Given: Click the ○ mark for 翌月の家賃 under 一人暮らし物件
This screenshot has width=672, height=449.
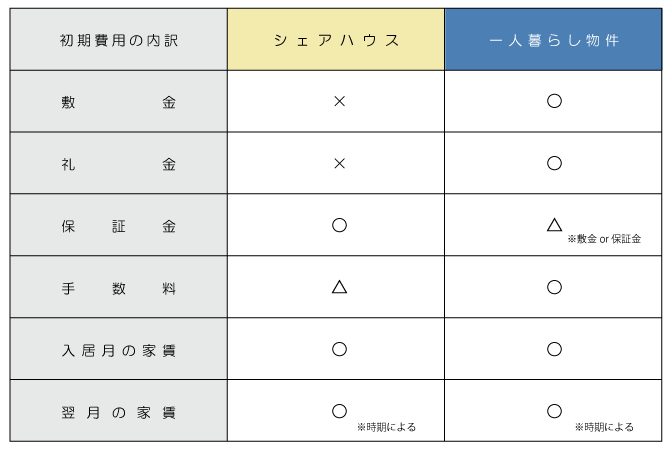Looking at the screenshot, I should pos(554,411).
